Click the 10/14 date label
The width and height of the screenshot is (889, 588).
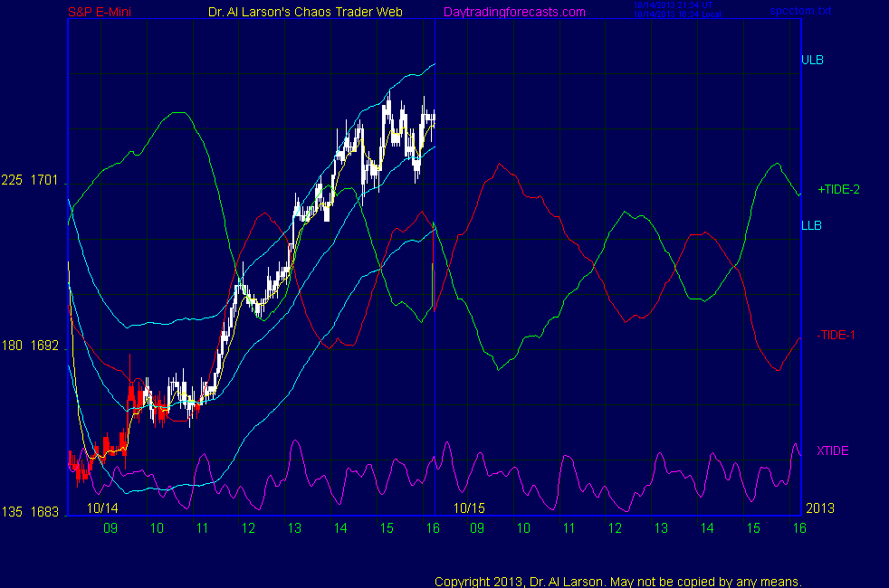coord(102,508)
